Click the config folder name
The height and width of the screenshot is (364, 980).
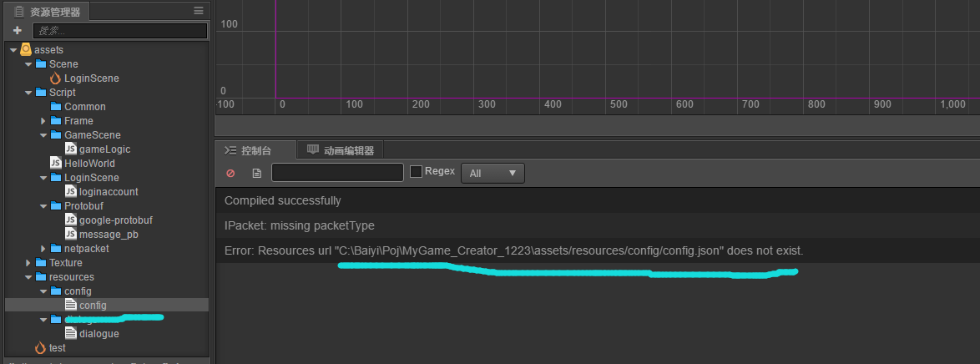[78, 291]
